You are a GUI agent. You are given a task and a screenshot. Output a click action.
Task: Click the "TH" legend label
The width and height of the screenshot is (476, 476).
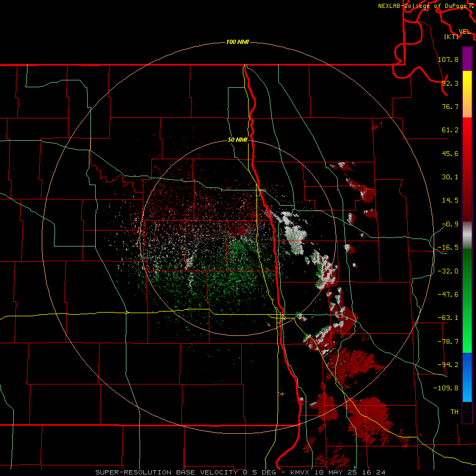pyautogui.click(x=454, y=411)
